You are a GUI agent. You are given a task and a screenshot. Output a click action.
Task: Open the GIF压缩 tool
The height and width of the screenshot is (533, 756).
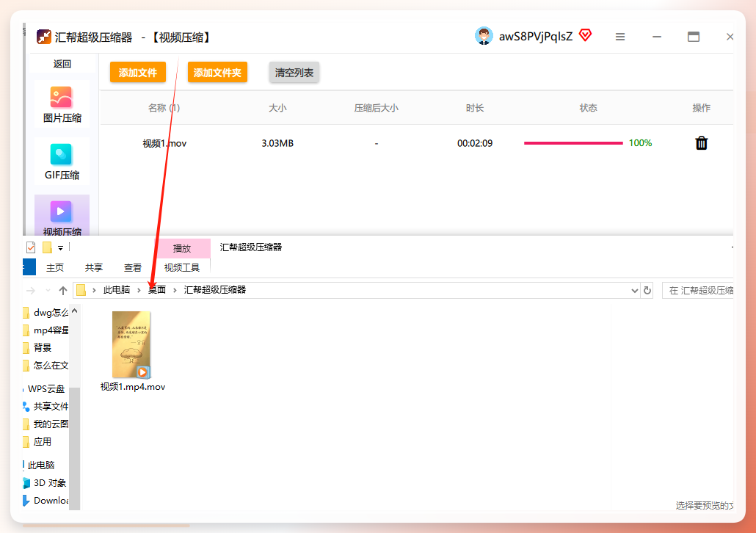62,162
